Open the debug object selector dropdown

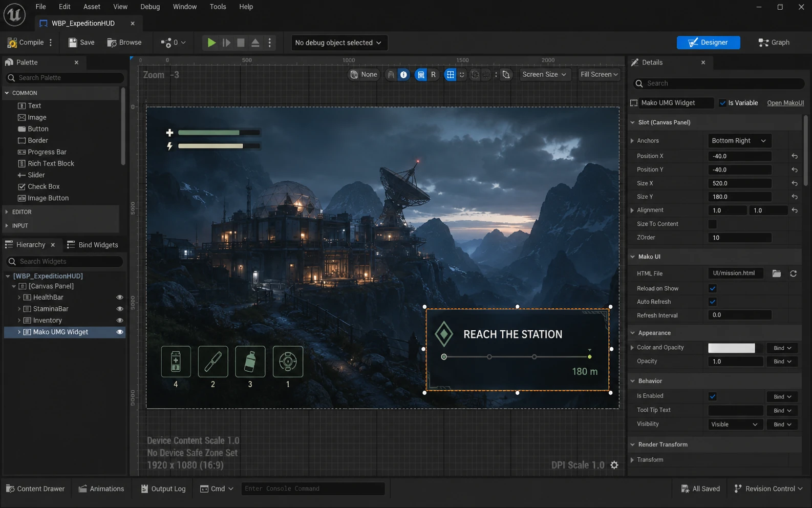[x=338, y=43]
